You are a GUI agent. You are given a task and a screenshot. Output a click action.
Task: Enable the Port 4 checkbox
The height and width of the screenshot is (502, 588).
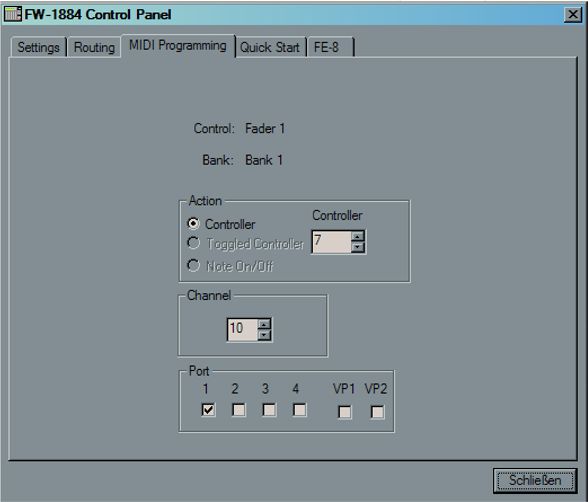pyautogui.click(x=299, y=410)
